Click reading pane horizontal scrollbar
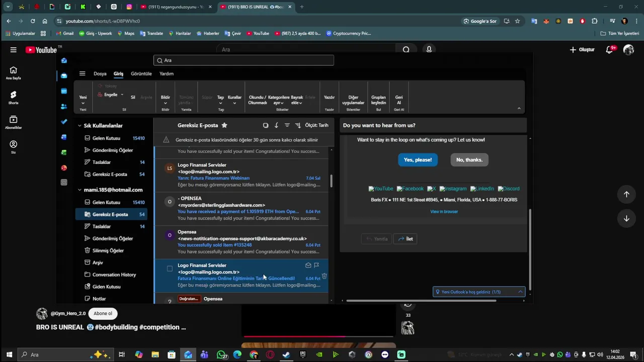This screenshot has width=644, height=362. click(x=421, y=301)
